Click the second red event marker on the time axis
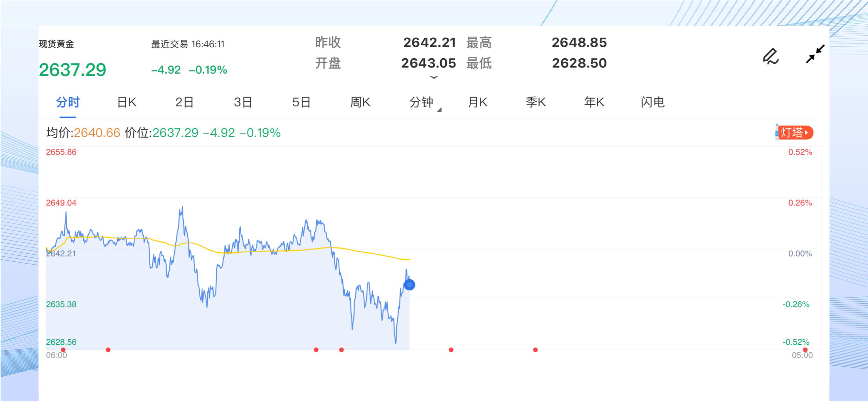The height and width of the screenshot is (401, 868). [x=108, y=350]
